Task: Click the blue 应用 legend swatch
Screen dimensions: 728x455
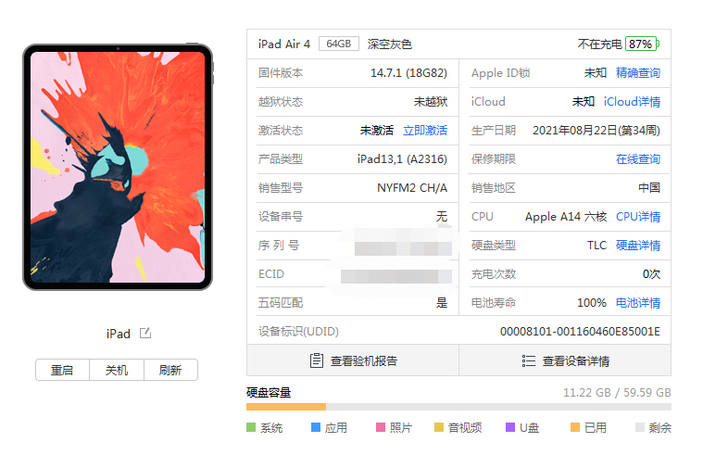Action: tap(316, 427)
